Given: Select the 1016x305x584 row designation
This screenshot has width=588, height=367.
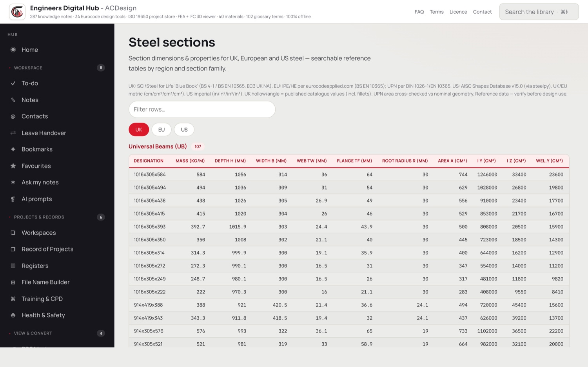Looking at the screenshot, I should [150, 174].
